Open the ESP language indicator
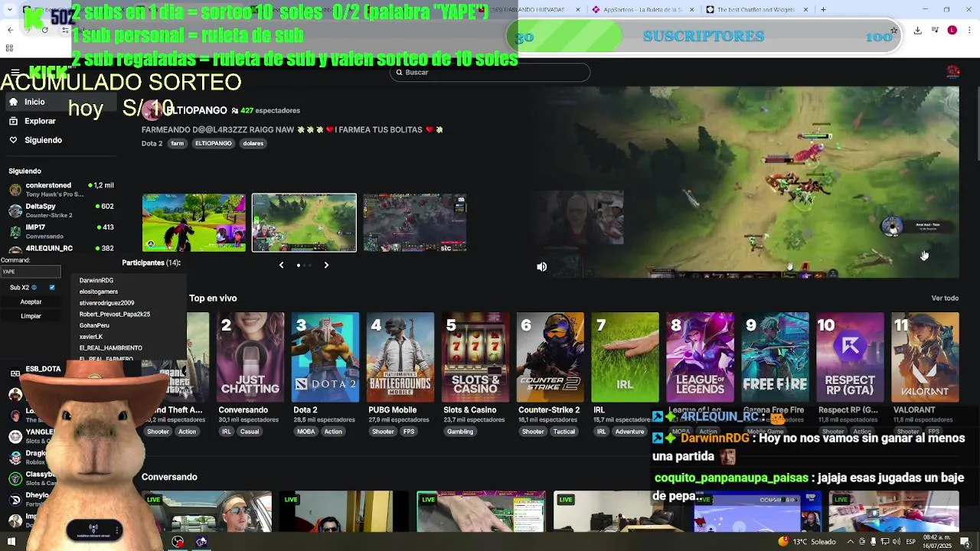 (x=911, y=542)
